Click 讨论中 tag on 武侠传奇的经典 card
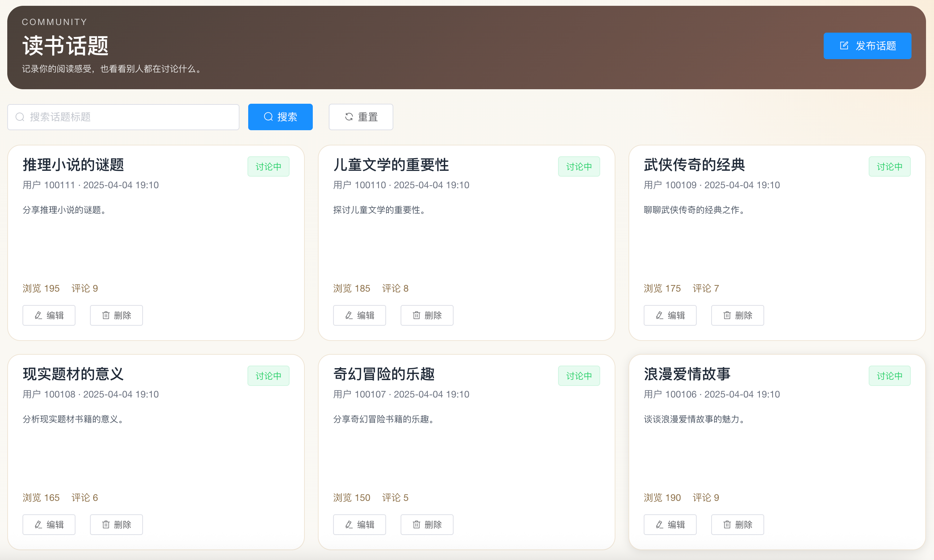 pos(889,166)
